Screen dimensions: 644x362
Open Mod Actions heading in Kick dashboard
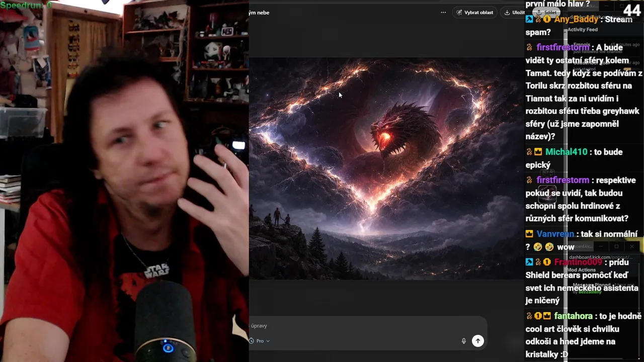[x=582, y=270]
